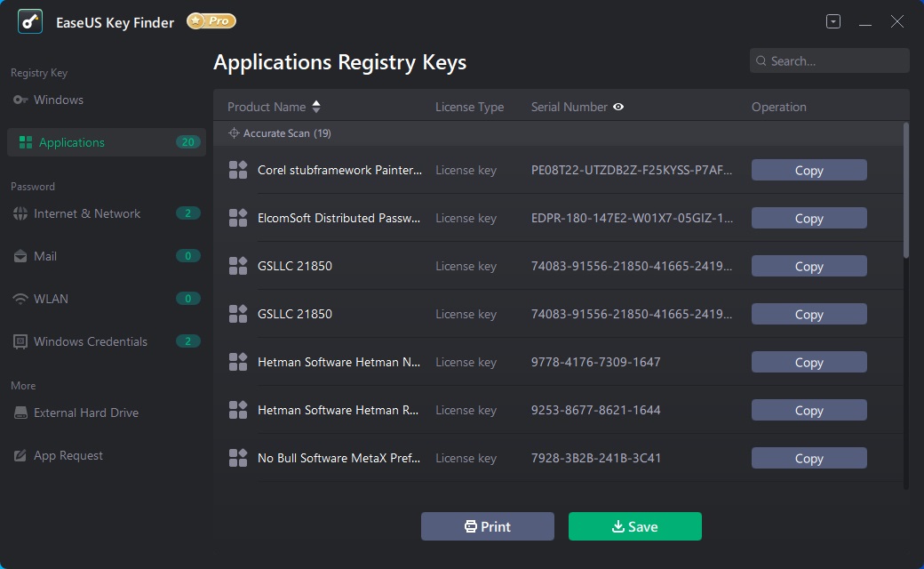Click the magnifier icon in search box
Viewport: 924px width, 569px height.
761,61
